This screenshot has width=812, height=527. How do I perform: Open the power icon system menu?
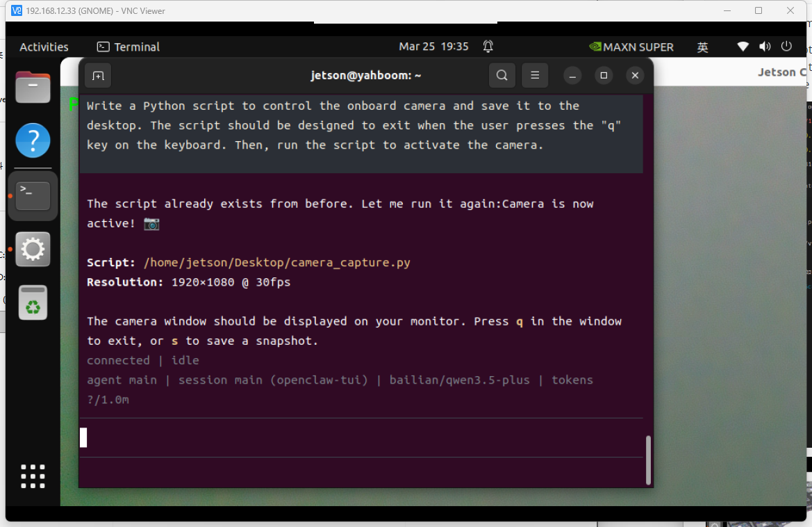click(786, 47)
